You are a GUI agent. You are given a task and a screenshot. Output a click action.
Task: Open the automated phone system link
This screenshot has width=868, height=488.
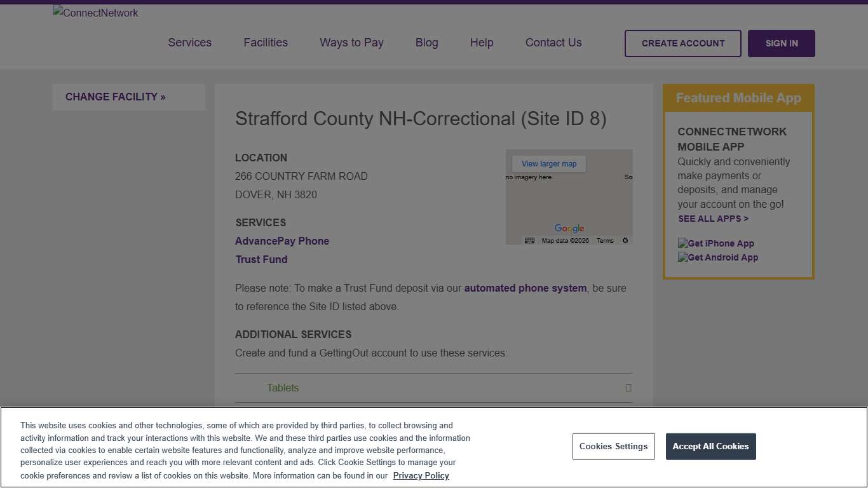[x=525, y=288]
